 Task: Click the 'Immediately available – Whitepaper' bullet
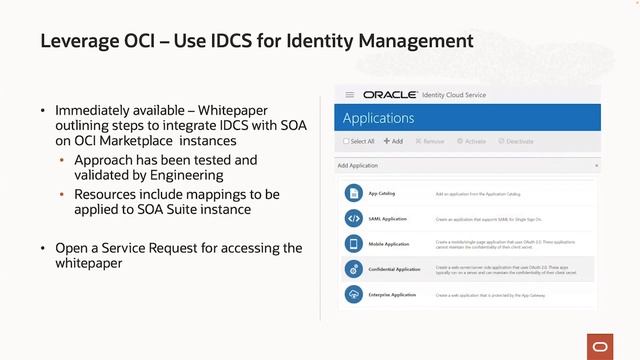[x=181, y=125]
